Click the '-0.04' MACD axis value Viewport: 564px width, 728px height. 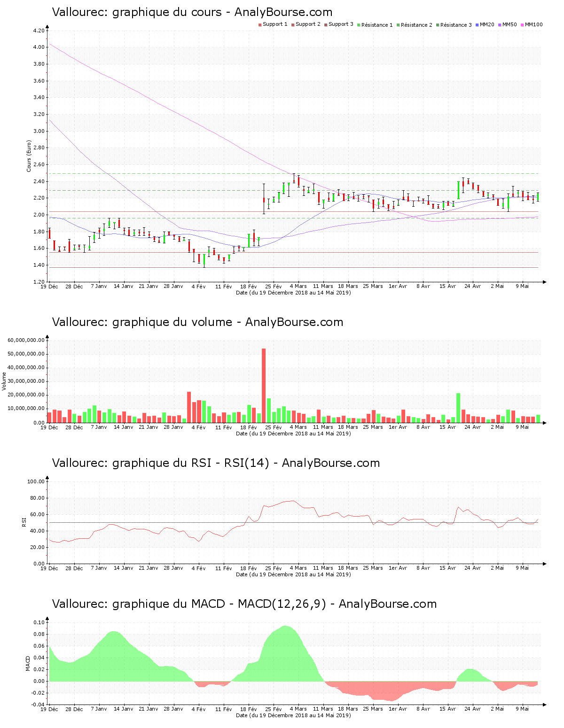click(38, 705)
